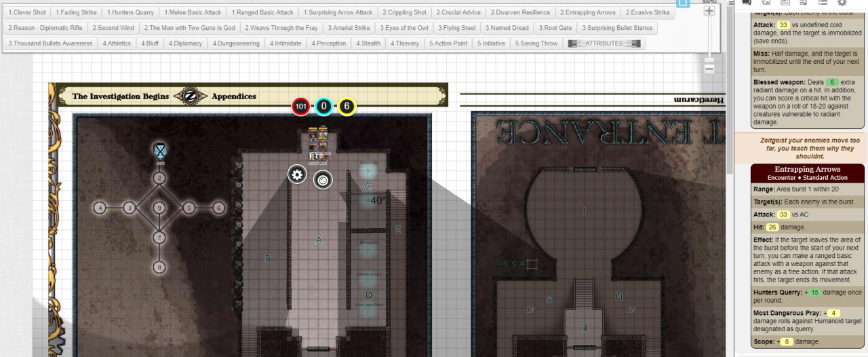Viewport: 868px width, 357px height.
Task: Click the Scope bonus damage roll 8
Action: coord(787,341)
